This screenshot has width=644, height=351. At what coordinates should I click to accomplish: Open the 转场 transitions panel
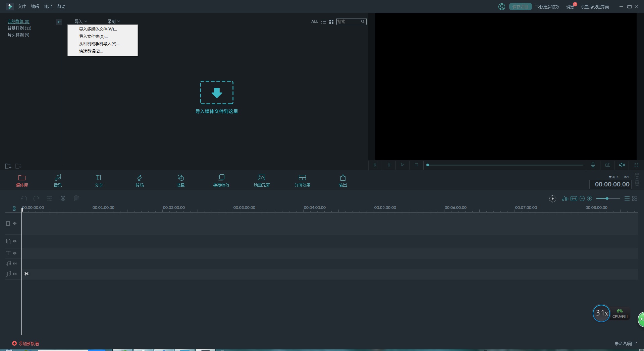click(x=140, y=180)
